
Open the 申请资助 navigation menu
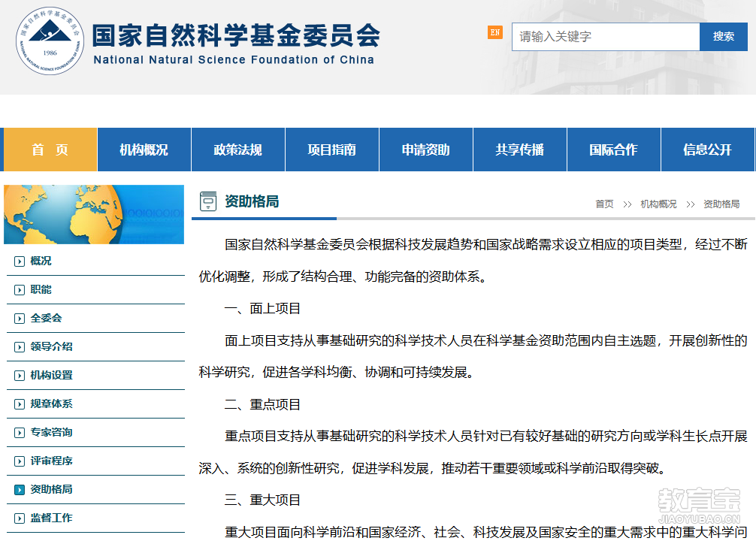[426, 150]
